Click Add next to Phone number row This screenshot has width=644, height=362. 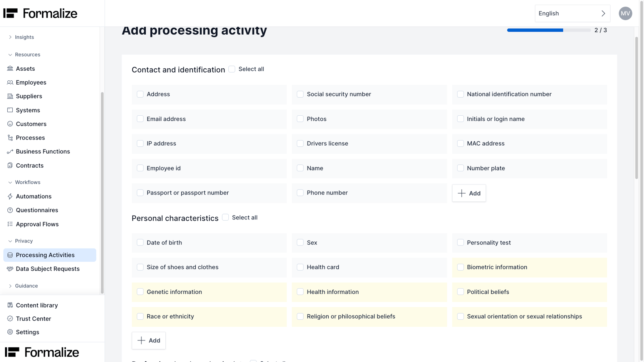pyautogui.click(x=469, y=193)
